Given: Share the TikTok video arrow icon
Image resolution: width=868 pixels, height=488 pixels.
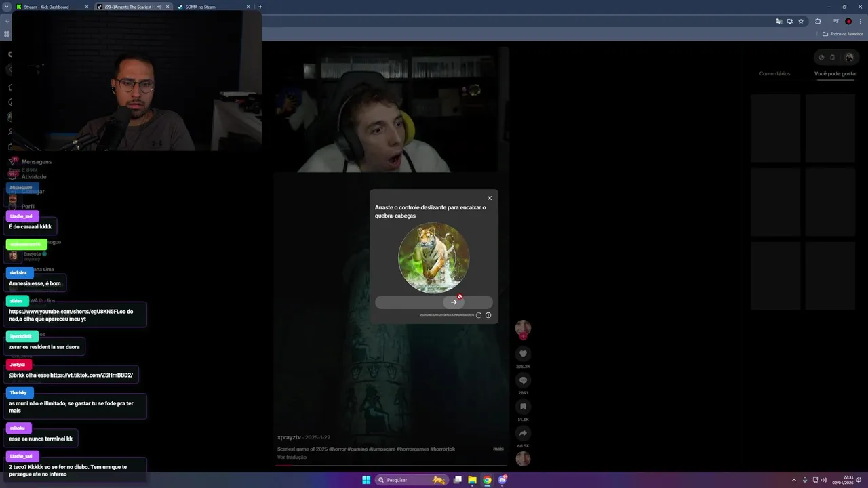Looking at the screenshot, I should [x=523, y=433].
